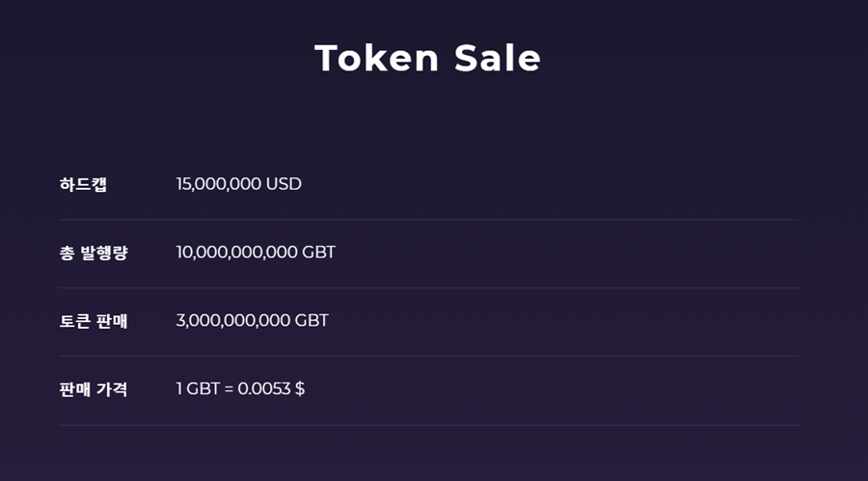Click the word 판매 in the 토큰 판매 label
868x481 pixels.
112,321
